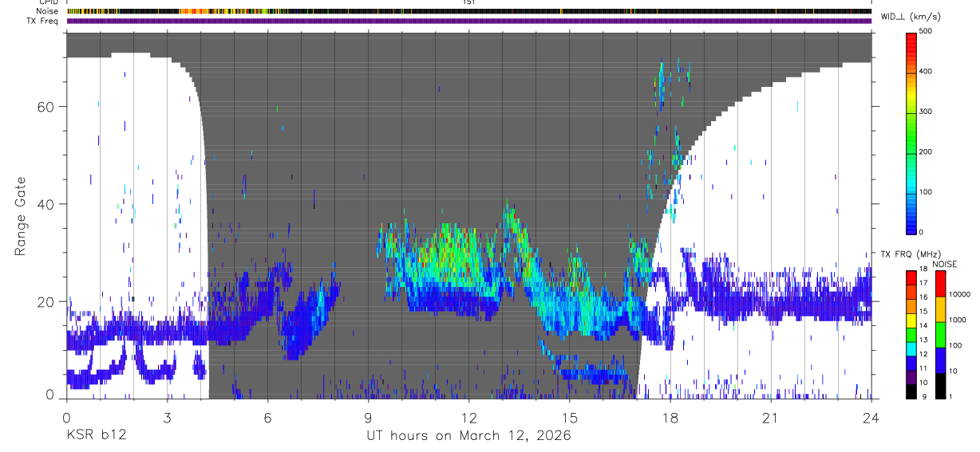This screenshot has height=452, width=980.
Task: Click the 'NOISE' legend title
Action: click(x=945, y=264)
